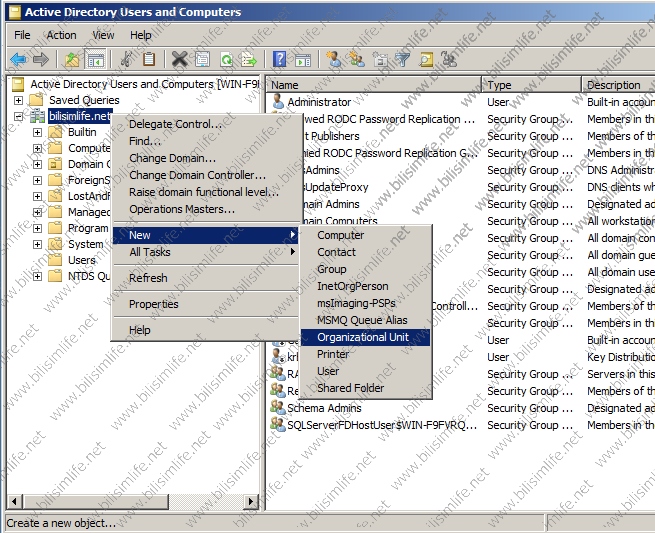Image resolution: width=655 pixels, height=533 pixels.
Task: Expand the LostAndF... tree node
Action: click(x=37, y=196)
